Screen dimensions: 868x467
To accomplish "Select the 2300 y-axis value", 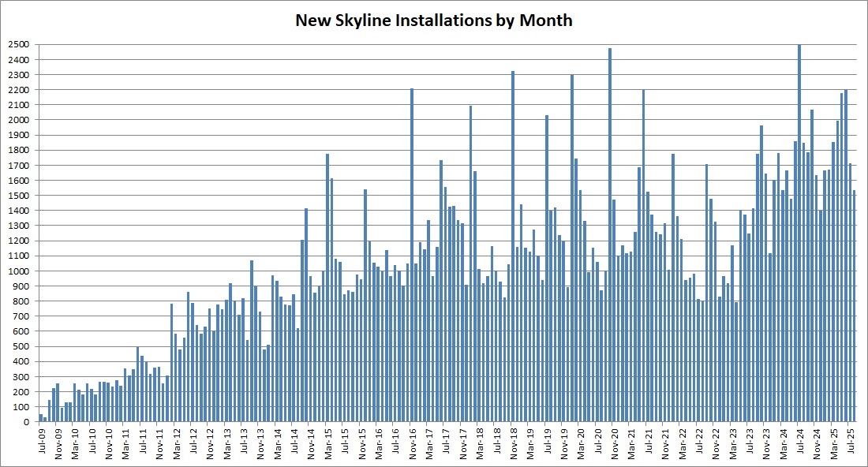I will point(19,75).
